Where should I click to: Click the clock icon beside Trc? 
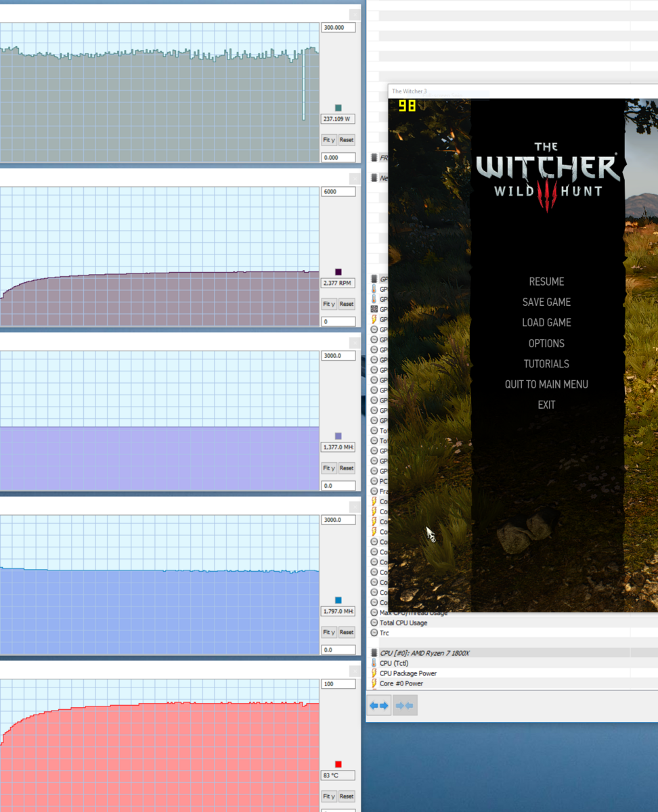pos(374,633)
